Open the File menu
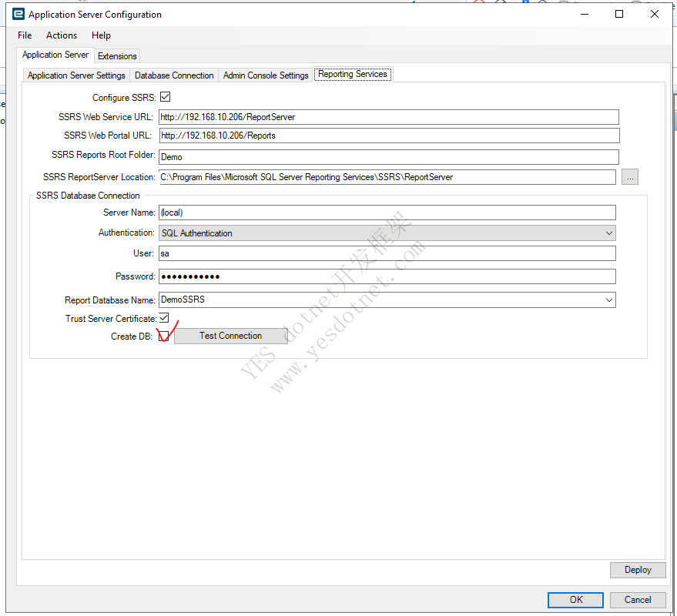The image size is (677, 616). pyautogui.click(x=25, y=35)
